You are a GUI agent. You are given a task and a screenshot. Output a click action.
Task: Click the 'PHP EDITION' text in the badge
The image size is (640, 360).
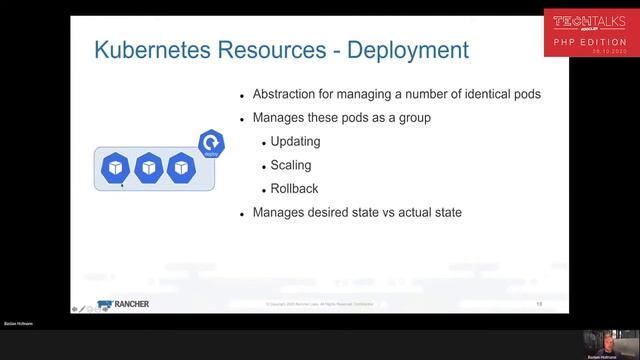click(x=590, y=42)
